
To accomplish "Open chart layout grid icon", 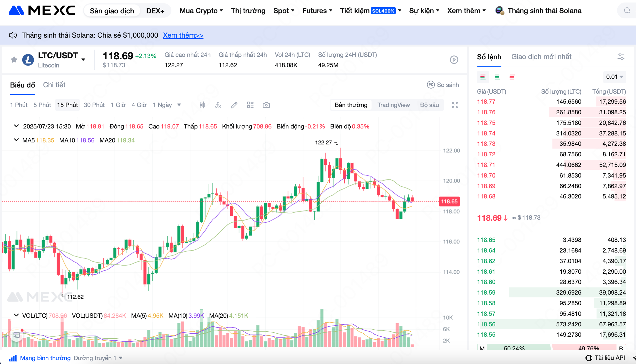I will click(250, 105).
